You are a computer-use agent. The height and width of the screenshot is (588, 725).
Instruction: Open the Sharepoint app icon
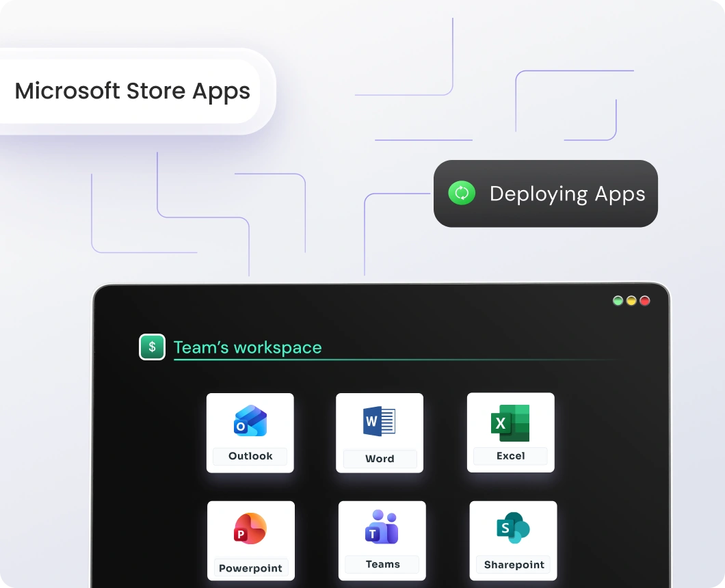[x=513, y=528]
